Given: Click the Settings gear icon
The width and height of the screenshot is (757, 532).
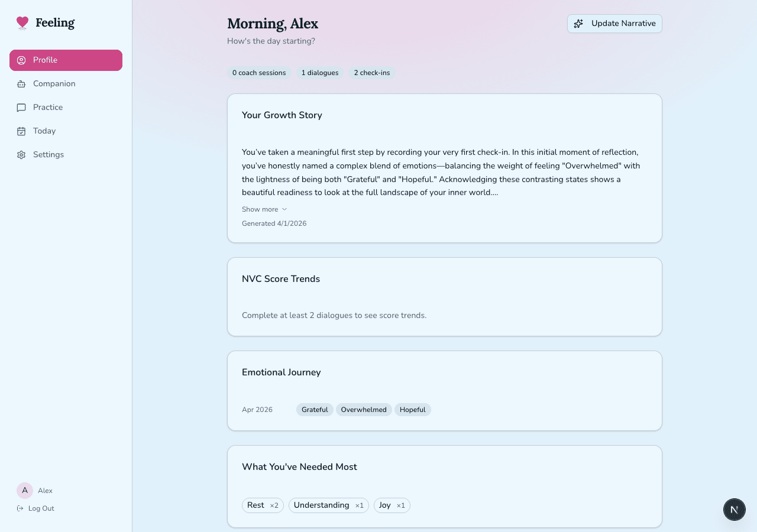Looking at the screenshot, I should (21, 155).
